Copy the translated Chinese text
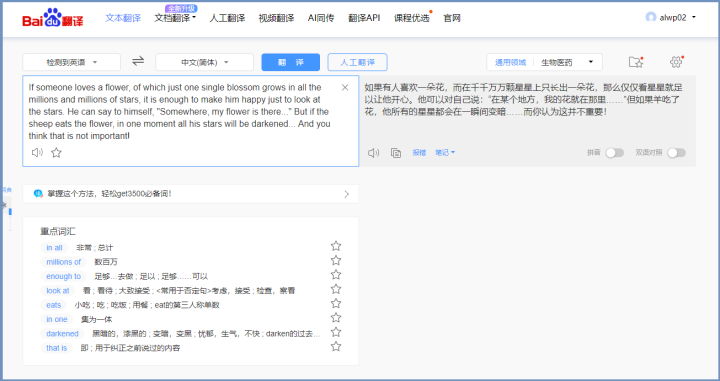 pos(396,153)
